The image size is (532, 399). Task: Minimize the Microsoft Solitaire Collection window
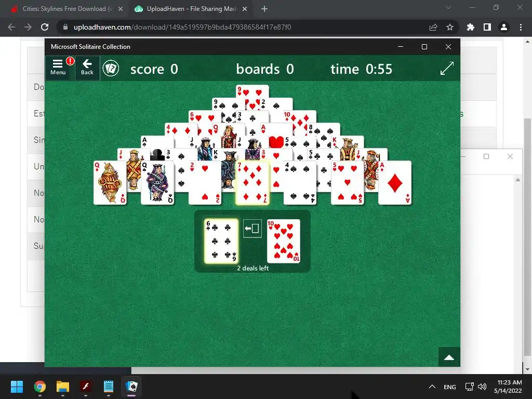pos(401,46)
